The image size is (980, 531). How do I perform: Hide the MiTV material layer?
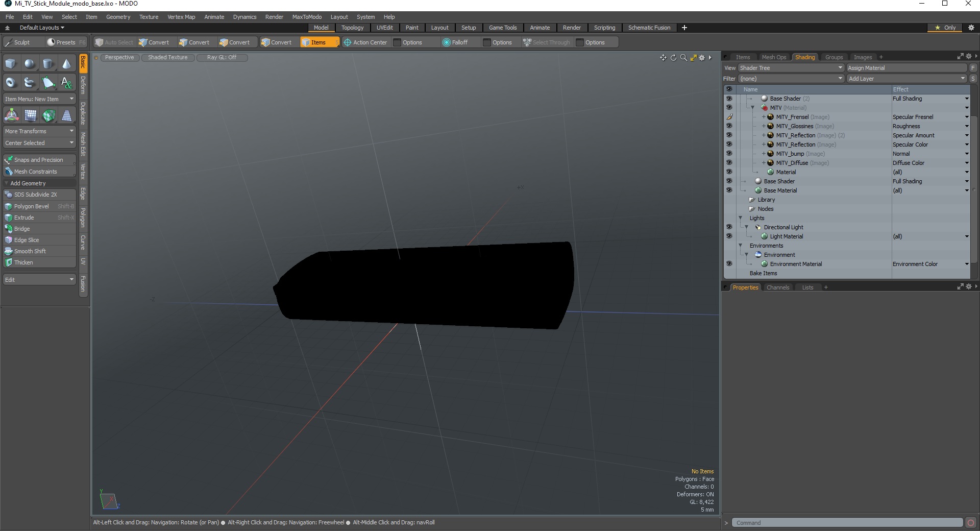(x=729, y=108)
